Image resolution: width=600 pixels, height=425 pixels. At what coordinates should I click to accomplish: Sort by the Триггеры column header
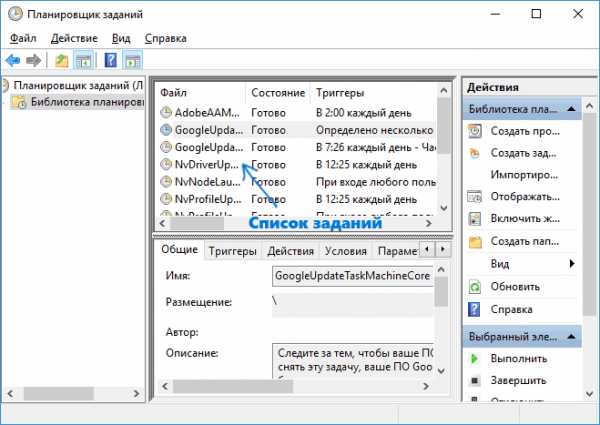(x=373, y=93)
